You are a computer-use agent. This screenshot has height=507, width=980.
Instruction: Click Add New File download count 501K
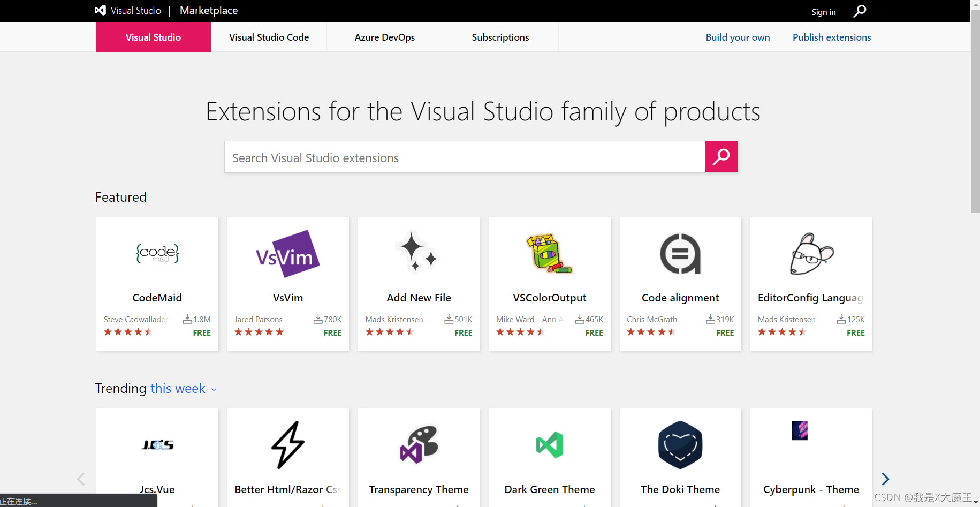coord(459,319)
